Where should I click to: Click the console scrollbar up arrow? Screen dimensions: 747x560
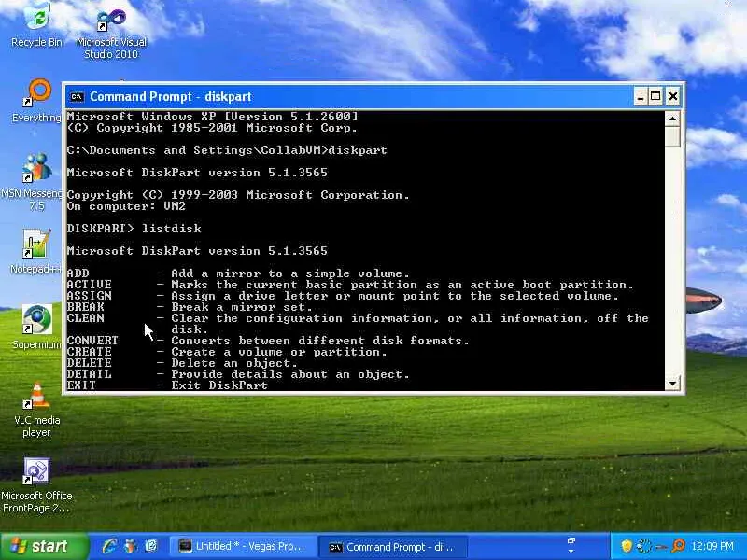click(672, 119)
